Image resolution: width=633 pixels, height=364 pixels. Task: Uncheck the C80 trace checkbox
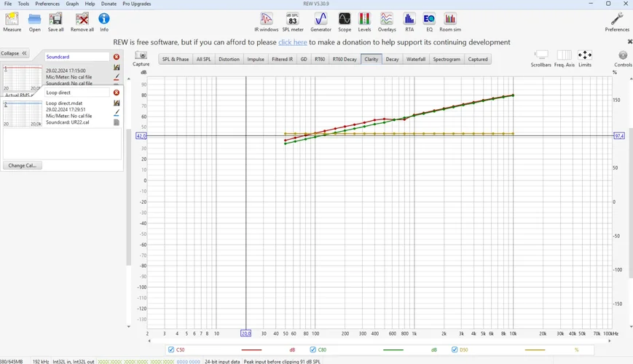coord(313,350)
